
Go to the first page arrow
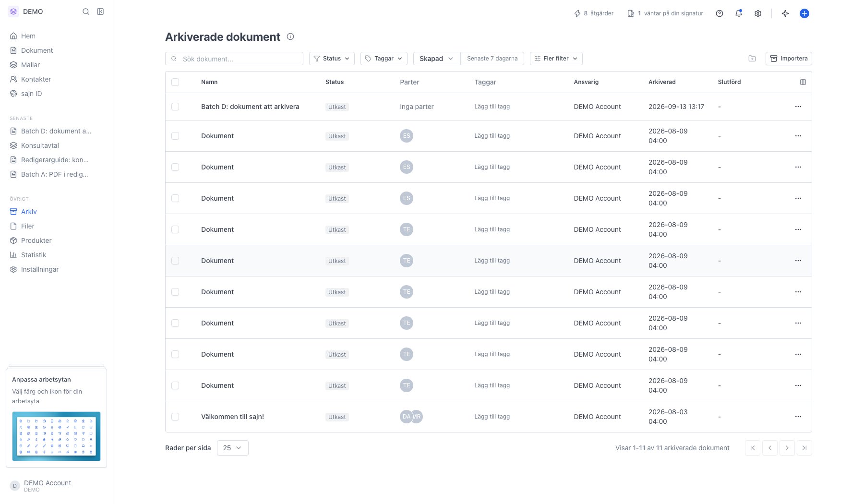[x=753, y=448]
